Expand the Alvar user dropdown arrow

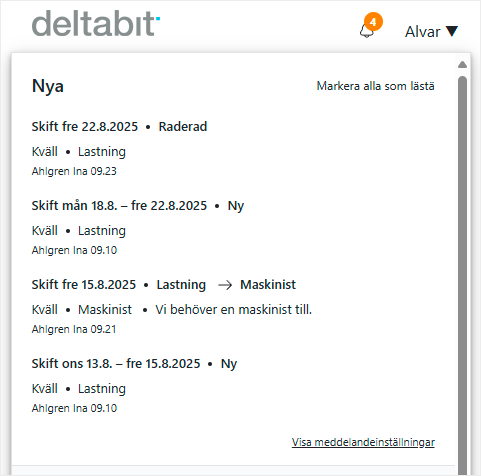point(452,32)
